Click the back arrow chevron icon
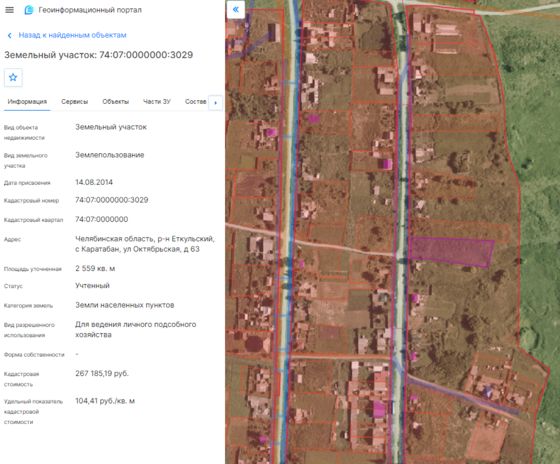This screenshot has width=560, height=464. point(10,35)
